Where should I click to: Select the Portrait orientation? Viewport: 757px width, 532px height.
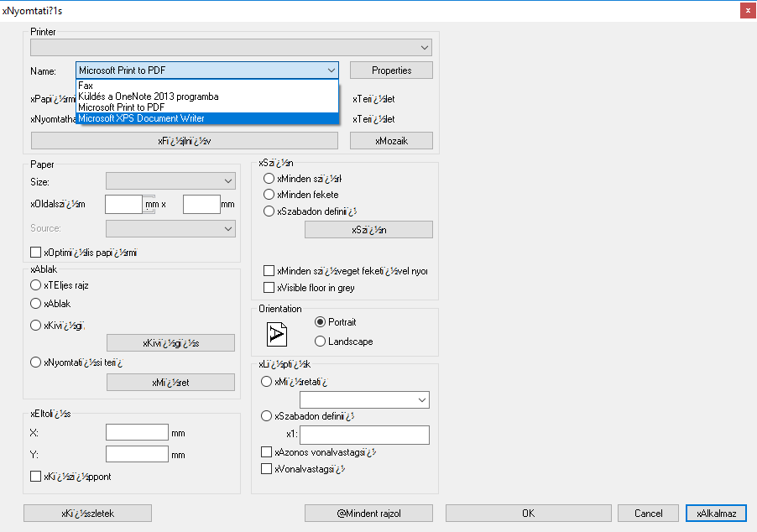[321, 322]
